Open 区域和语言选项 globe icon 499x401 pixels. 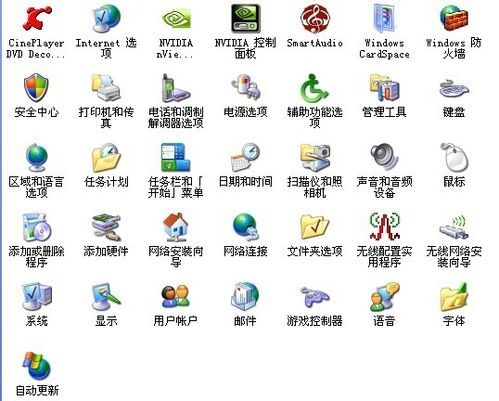(x=36, y=158)
